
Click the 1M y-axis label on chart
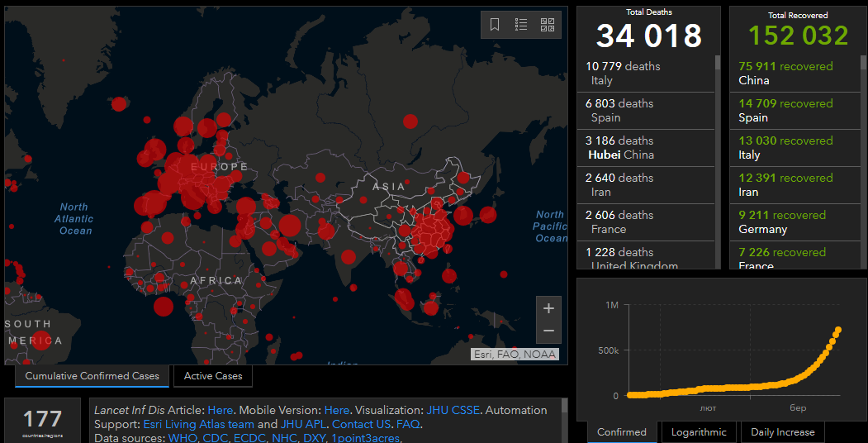point(612,305)
